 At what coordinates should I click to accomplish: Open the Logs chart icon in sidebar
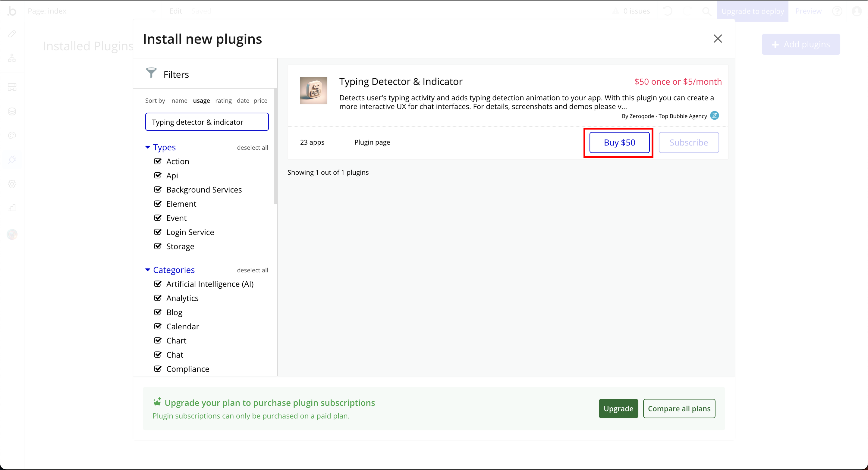pos(12,208)
